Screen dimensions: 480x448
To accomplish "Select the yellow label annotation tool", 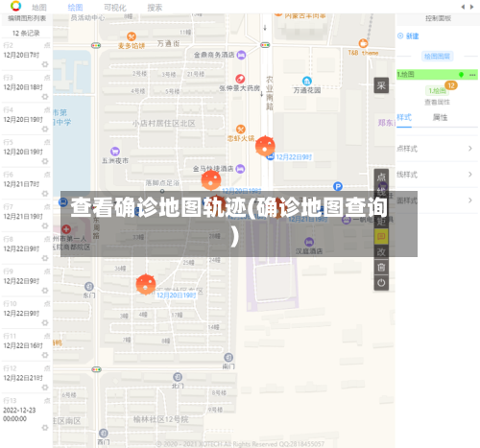I will (381, 236).
